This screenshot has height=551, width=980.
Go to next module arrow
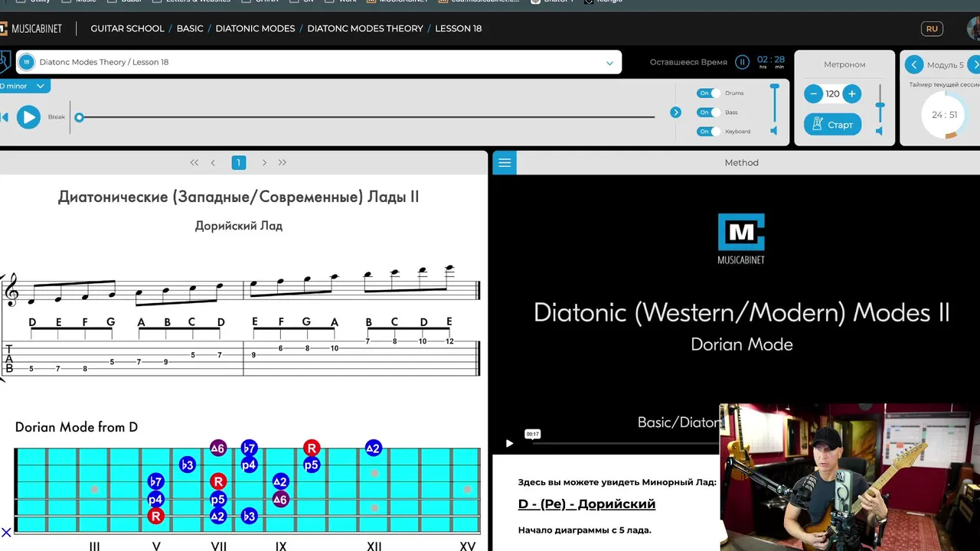pos(975,65)
